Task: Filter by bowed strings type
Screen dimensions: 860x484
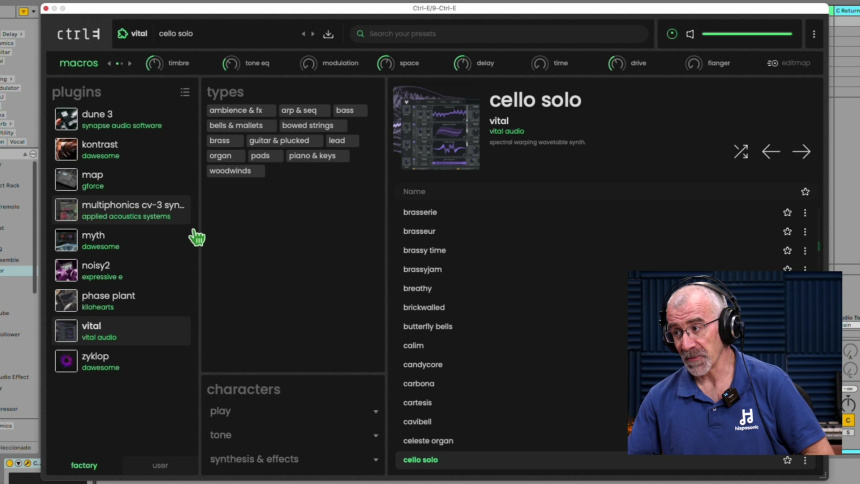Action: (313, 126)
